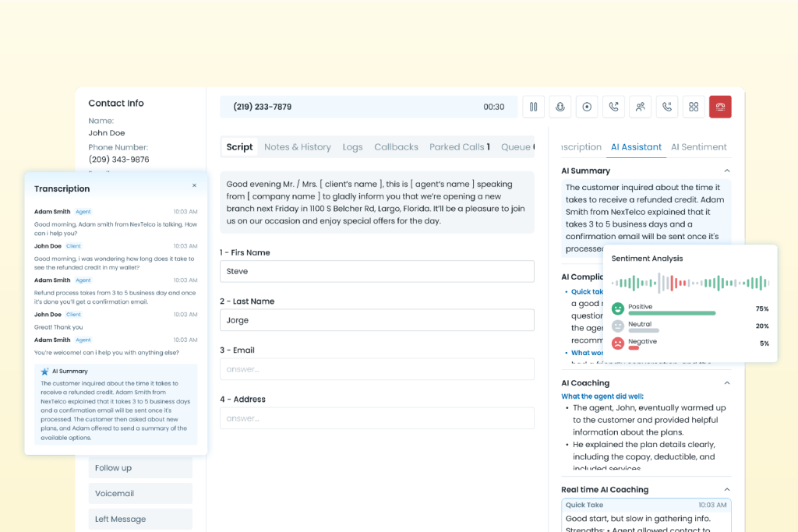Put the call on hold
The width and height of the screenshot is (798, 532).
[x=667, y=107]
